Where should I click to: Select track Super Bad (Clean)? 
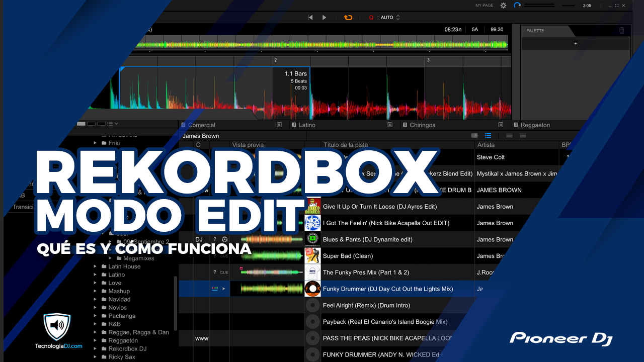point(348,256)
